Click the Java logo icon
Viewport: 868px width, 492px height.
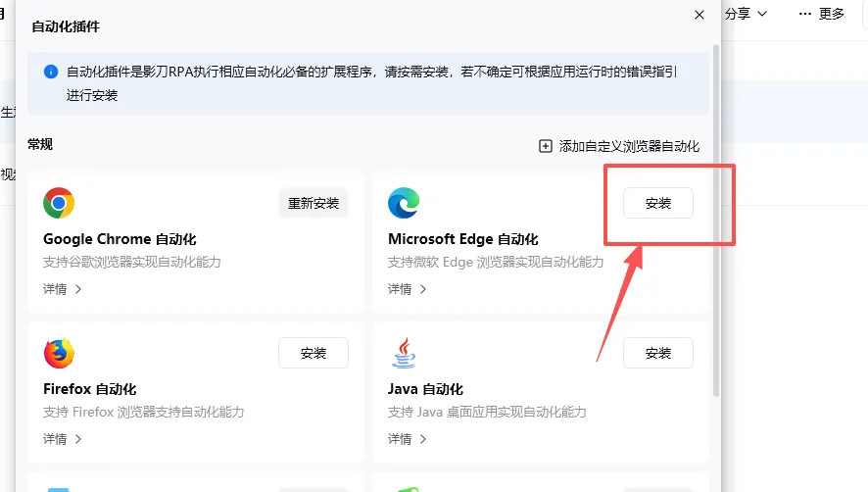(404, 353)
